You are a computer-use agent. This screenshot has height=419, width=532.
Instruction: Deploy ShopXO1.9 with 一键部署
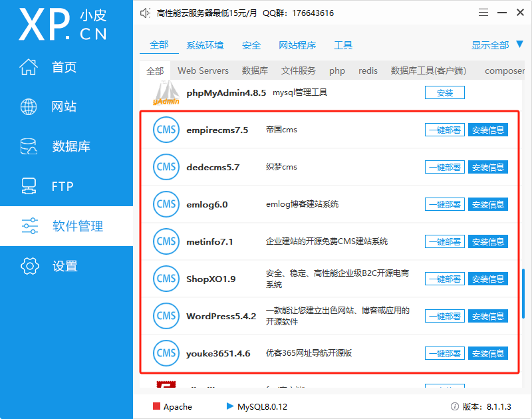[x=444, y=279]
